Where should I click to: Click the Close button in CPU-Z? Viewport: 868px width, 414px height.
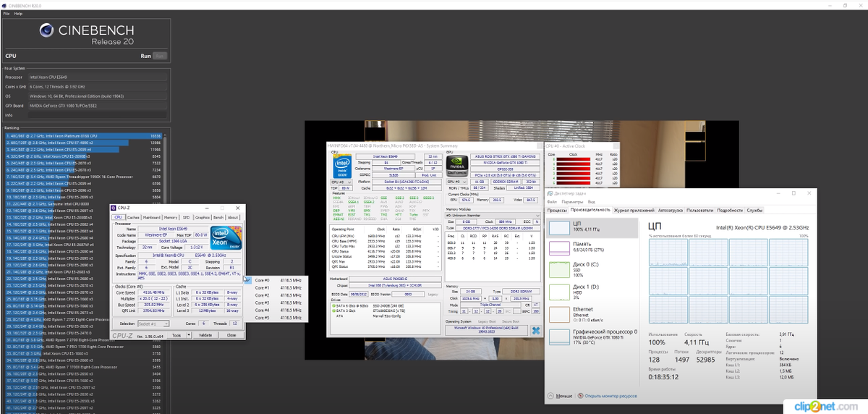point(231,335)
